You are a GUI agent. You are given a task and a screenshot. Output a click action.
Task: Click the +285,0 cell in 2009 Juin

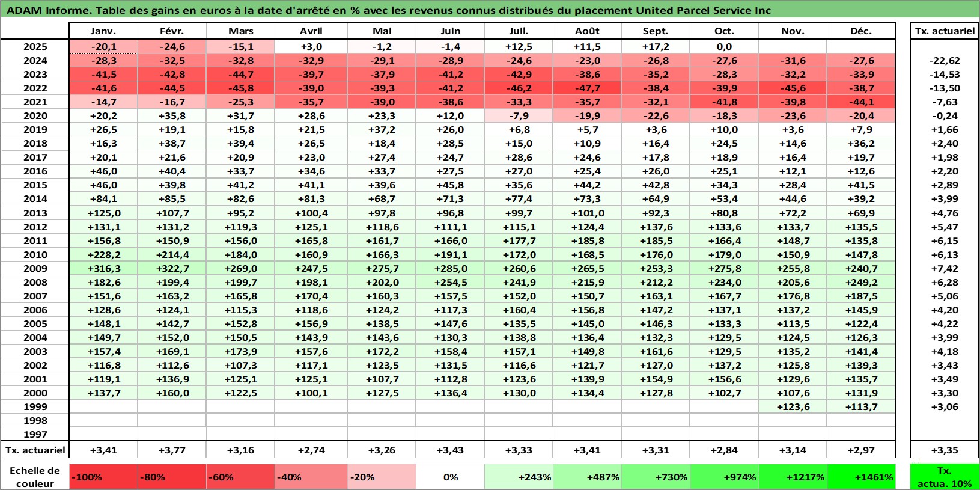point(450,268)
